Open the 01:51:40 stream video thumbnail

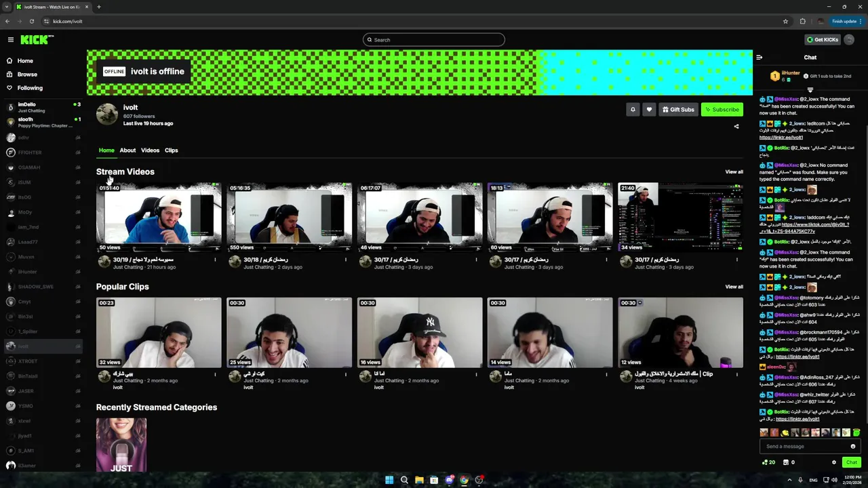pos(159,217)
